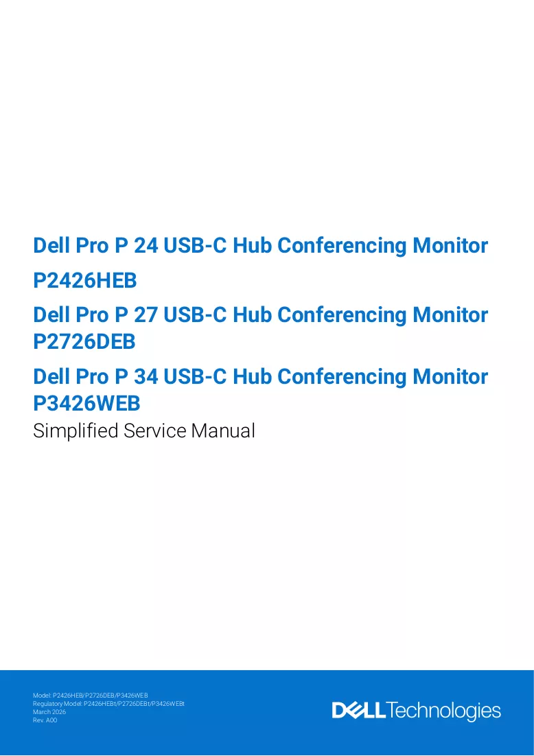Image resolution: width=534 pixels, height=756 pixels.
Task: Click the Regulatory Model line in footer
Action: pos(108,703)
